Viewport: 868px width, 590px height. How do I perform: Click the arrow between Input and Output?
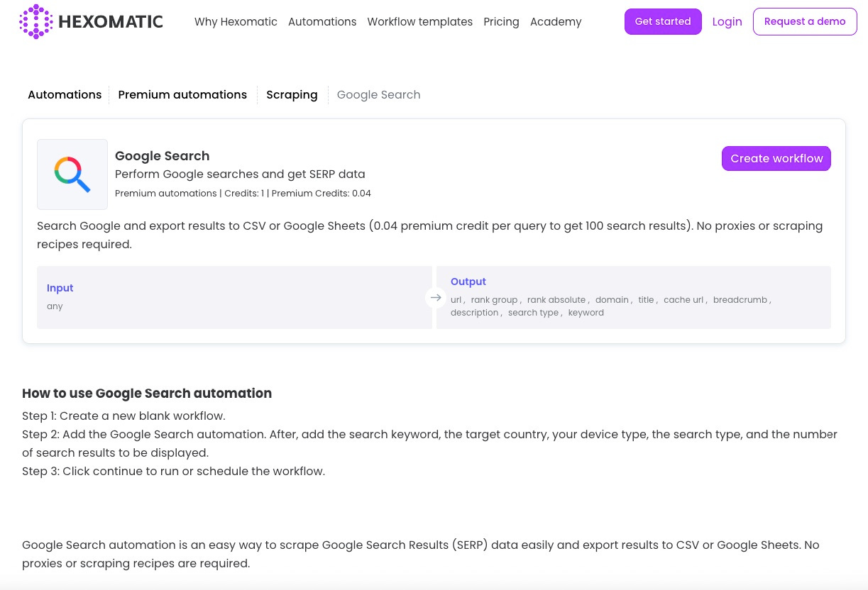[436, 298]
